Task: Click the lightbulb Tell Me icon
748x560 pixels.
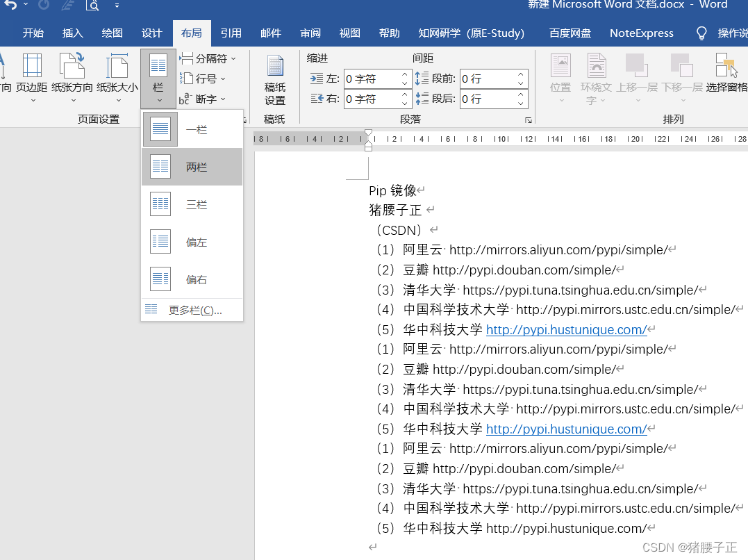Action: [x=701, y=33]
